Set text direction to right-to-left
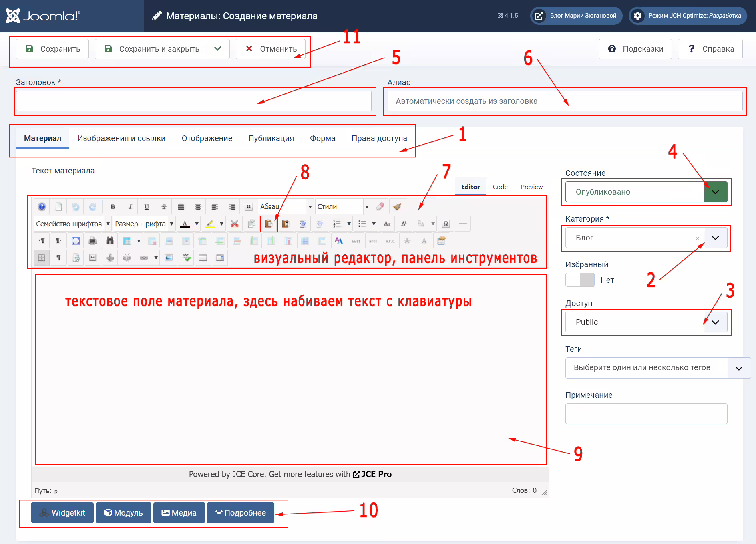This screenshot has width=756, height=544. point(58,241)
